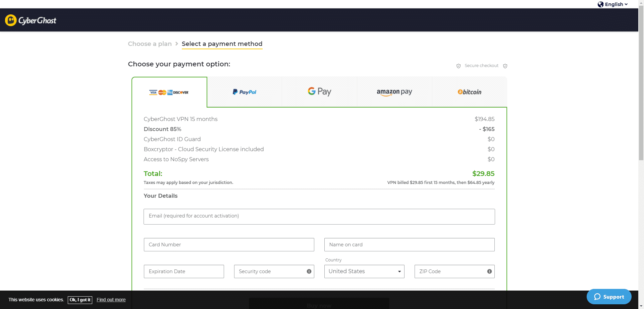Switch to the Google Pay tab
This screenshot has height=309, width=644.
coord(319,92)
